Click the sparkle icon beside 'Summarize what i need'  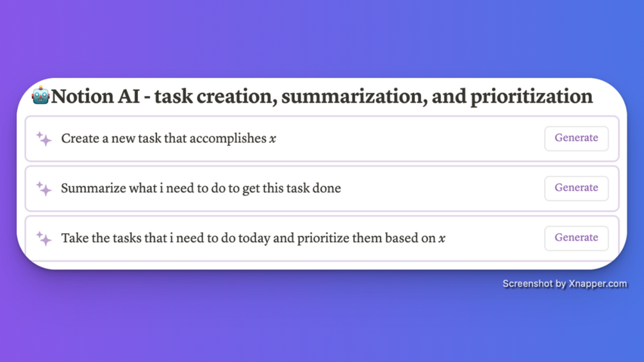click(x=44, y=188)
